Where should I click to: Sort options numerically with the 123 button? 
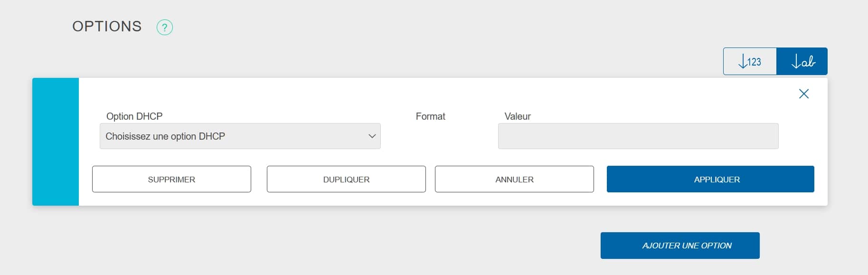[750, 61]
